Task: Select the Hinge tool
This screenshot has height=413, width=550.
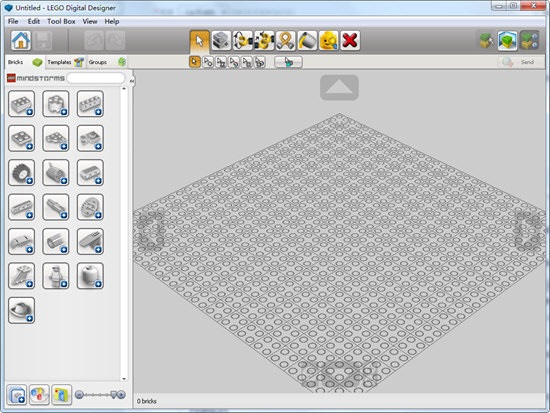Action: pyautogui.click(x=243, y=41)
